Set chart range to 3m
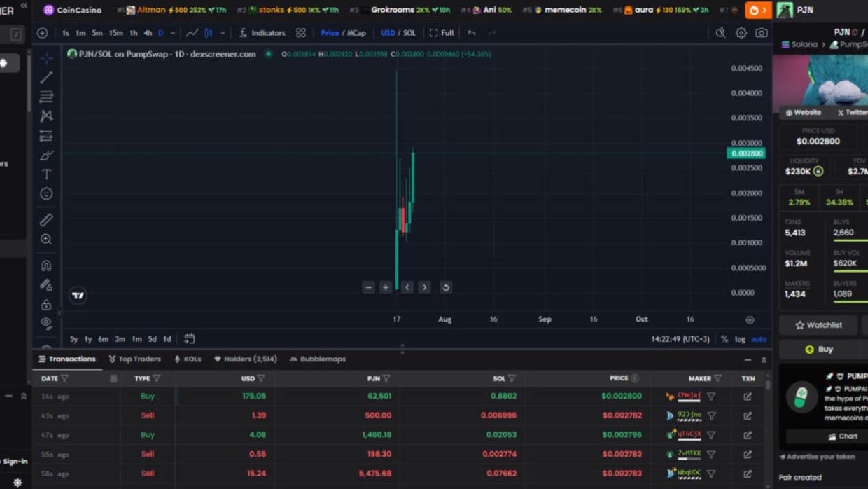This screenshot has width=868, height=489. point(120,339)
